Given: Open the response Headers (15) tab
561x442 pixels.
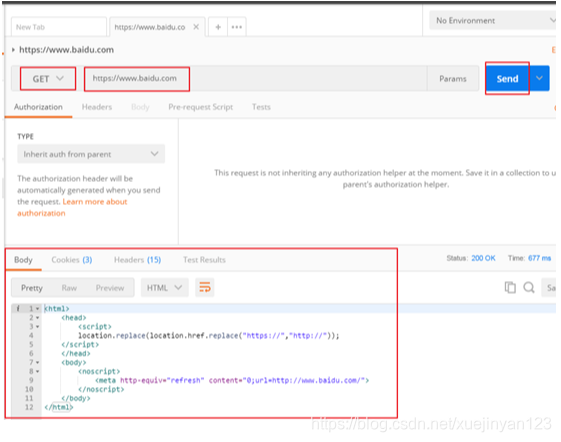Looking at the screenshot, I should (137, 260).
